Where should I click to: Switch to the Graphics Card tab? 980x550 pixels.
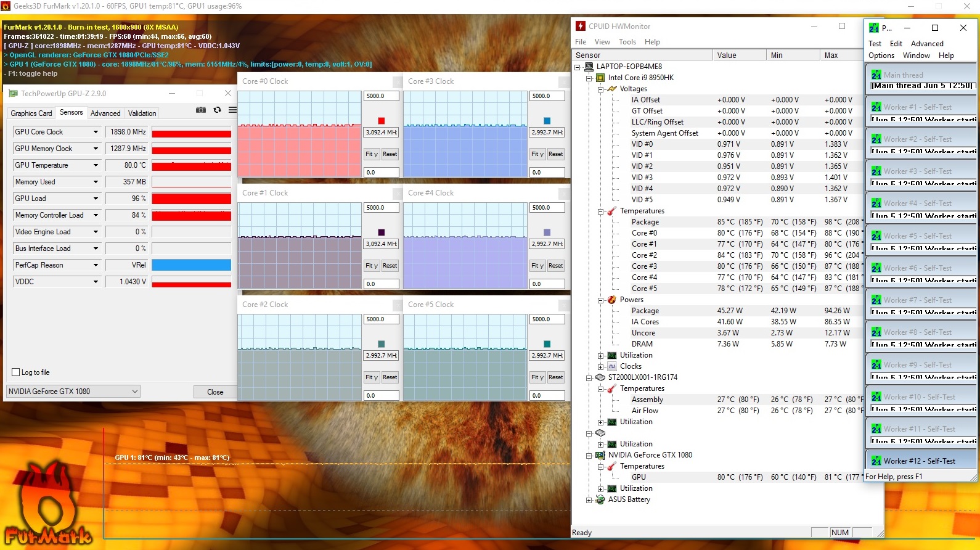[x=31, y=113]
